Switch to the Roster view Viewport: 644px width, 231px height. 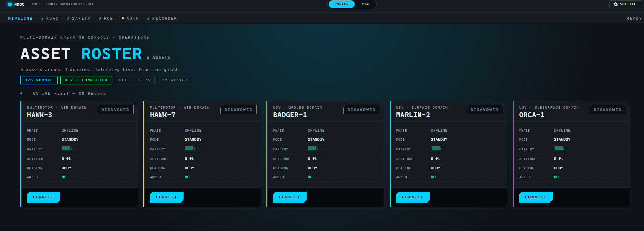341,4
